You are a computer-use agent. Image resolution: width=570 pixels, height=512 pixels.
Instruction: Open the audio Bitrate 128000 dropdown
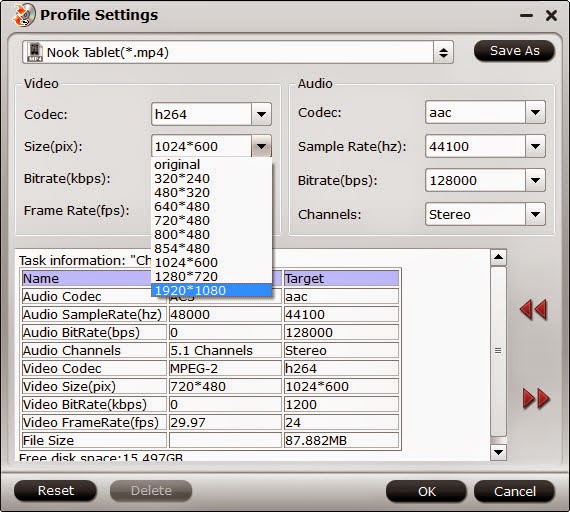(x=535, y=180)
